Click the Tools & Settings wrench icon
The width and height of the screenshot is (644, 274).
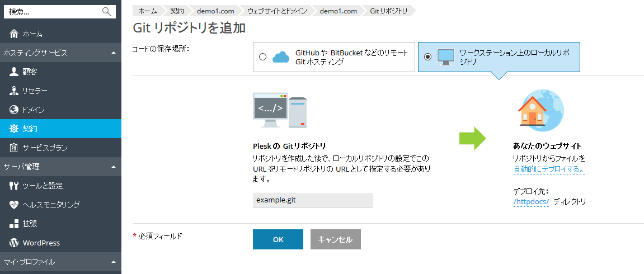click(x=15, y=186)
